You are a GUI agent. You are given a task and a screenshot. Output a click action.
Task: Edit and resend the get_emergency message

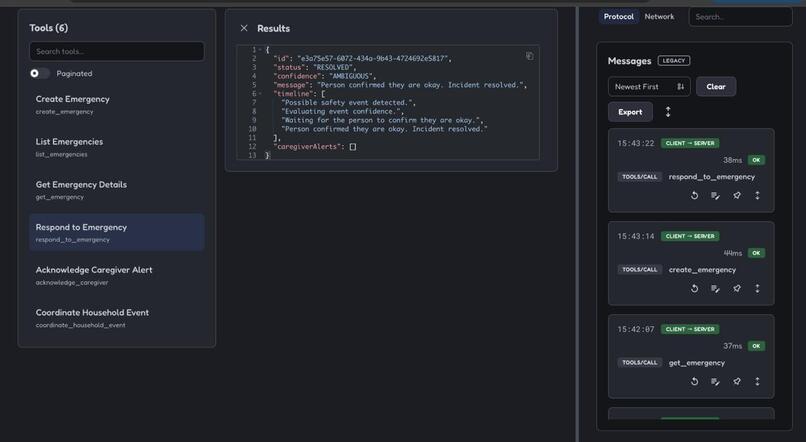[x=715, y=381]
